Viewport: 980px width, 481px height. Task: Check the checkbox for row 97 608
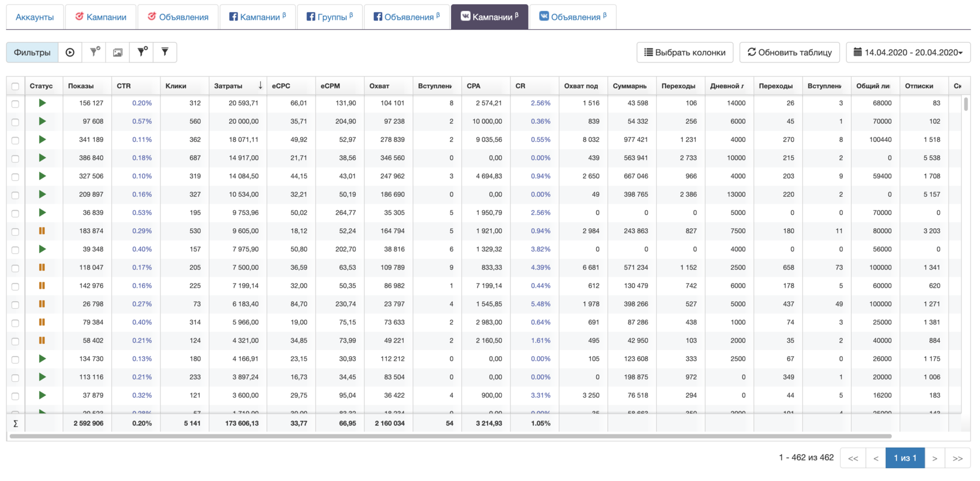coord(15,122)
